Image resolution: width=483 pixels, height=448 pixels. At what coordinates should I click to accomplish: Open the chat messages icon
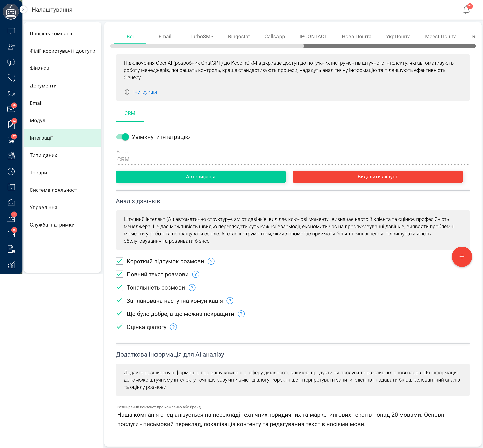11,62
